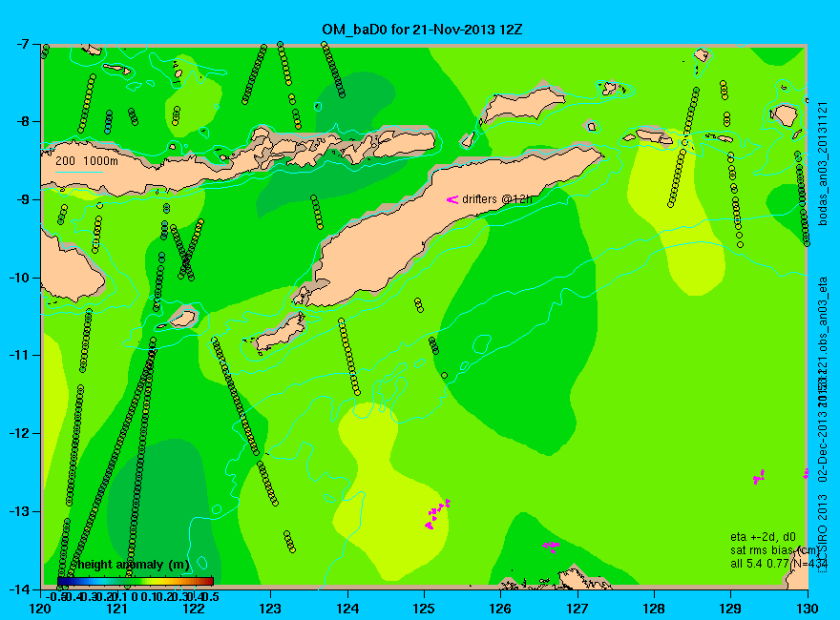Image resolution: width=840 pixels, height=620 pixels.
Task: Click longitude tick label "125"
Action: click(424, 609)
